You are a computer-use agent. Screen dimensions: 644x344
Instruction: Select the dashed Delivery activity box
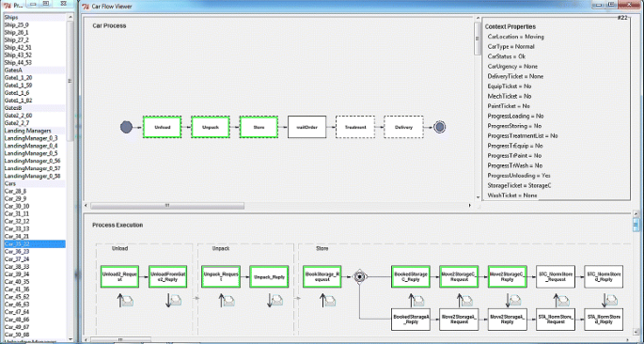[x=403, y=127]
